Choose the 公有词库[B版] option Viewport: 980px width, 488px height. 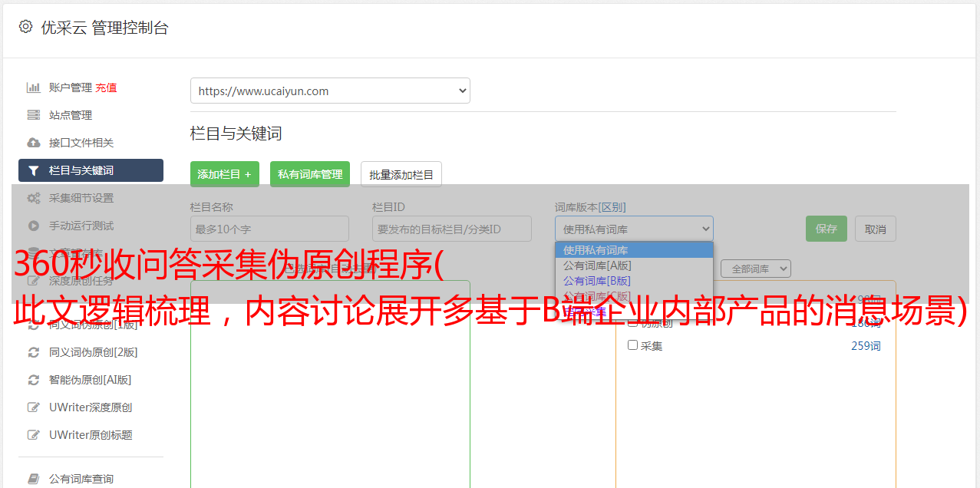coord(634,281)
